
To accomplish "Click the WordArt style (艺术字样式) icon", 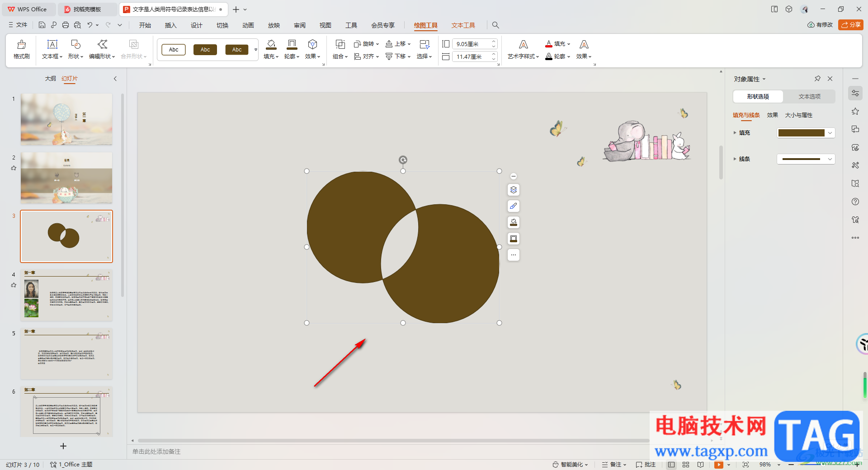I will (x=523, y=44).
